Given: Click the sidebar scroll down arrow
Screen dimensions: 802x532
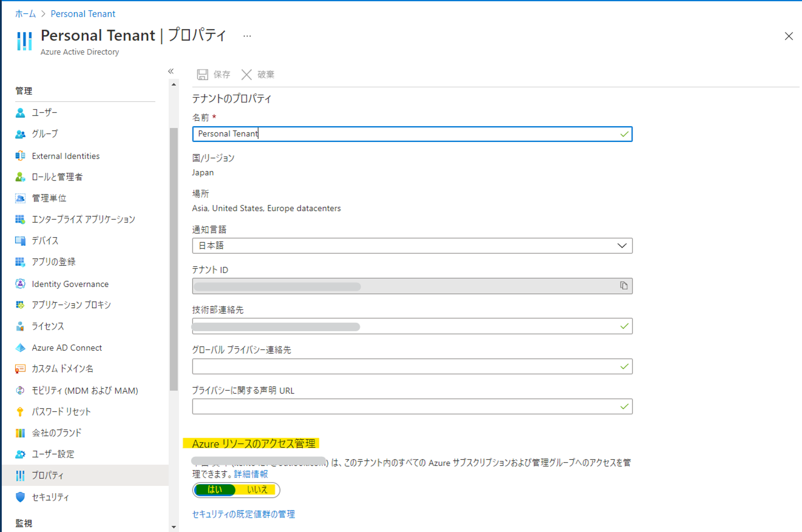Looking at the screenshot, I should point(174,527).
